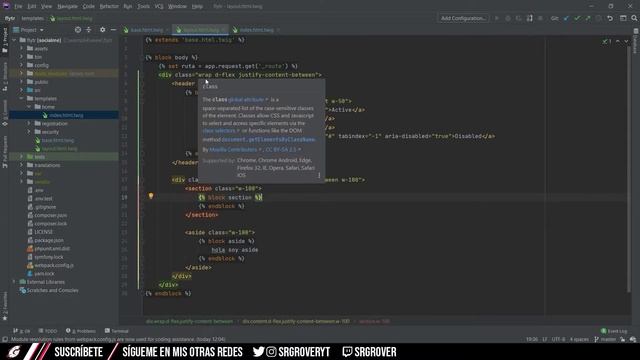Open the Run menu

(x=128, y=7)
